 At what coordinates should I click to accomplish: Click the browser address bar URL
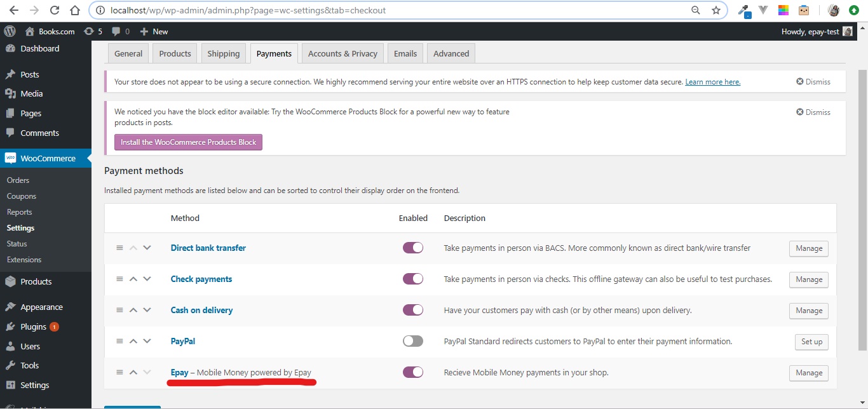pos(248,10)
